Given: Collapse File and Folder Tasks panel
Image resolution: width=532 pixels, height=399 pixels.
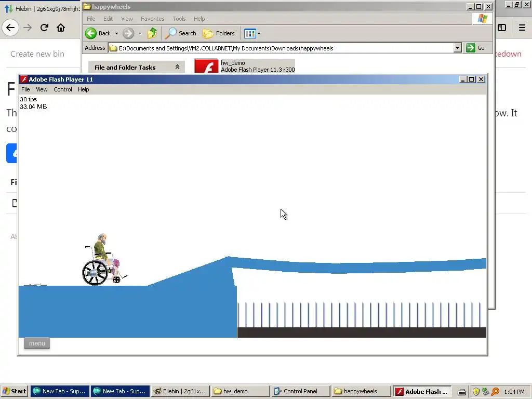Looking at the screenshot, I should (177, 67).
